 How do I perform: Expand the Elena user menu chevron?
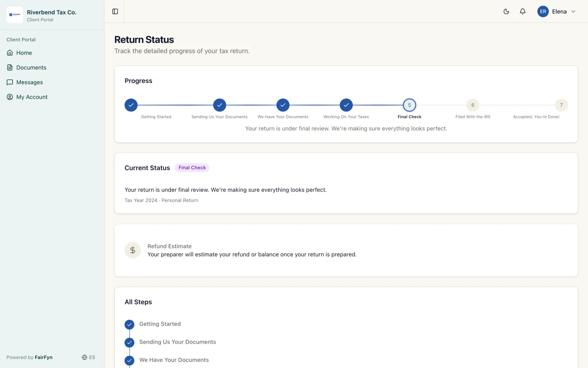pos(573,11)
